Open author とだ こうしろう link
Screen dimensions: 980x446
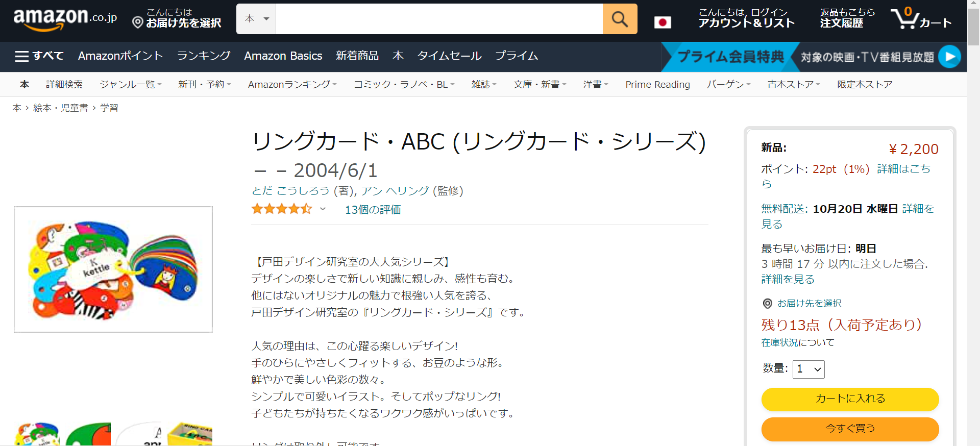tap(290, 191)
